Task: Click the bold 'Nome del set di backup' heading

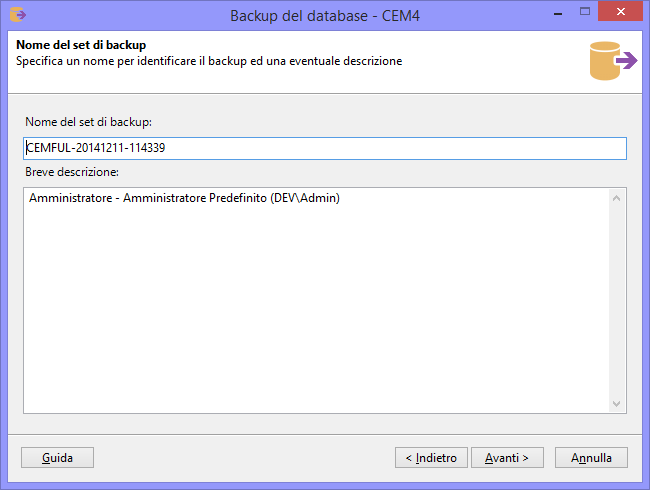Action: click(81, 45)
